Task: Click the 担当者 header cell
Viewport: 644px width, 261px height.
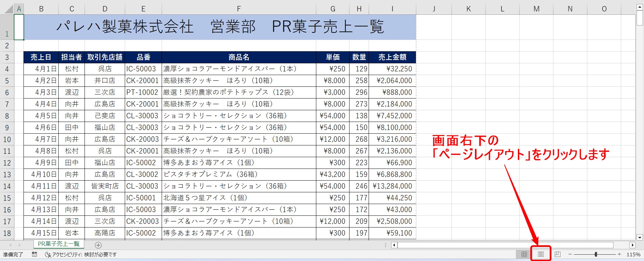Action: 71,57
